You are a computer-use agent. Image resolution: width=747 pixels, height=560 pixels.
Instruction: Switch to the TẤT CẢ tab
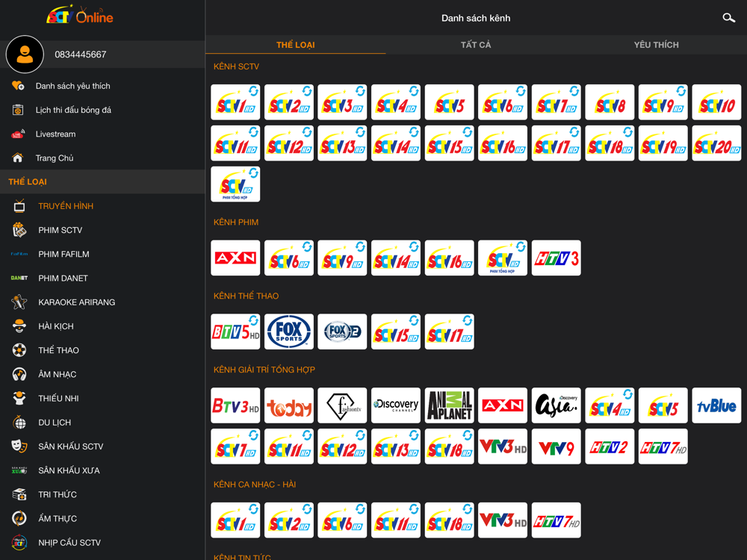point(475,45)
